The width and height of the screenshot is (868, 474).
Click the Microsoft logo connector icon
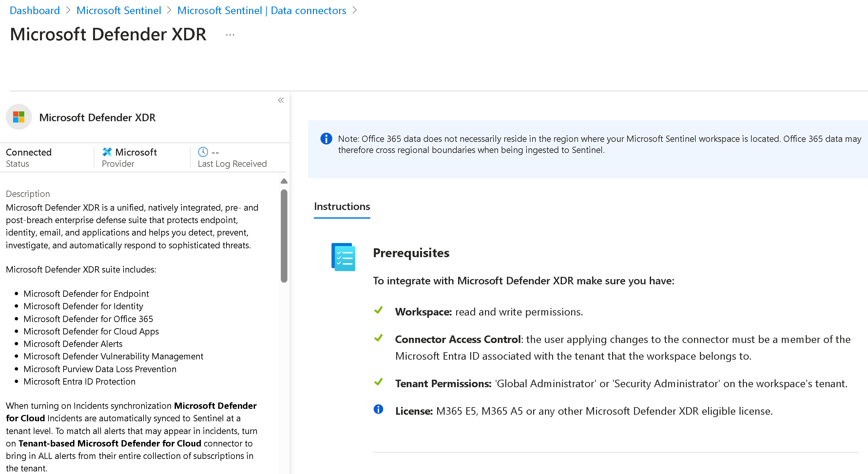coord(19,117)
